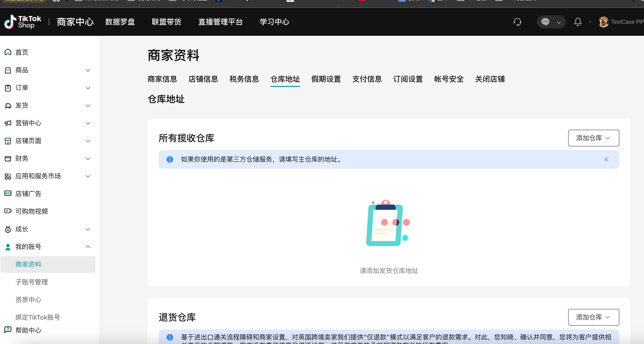This screenshot has width=644, height=344.
Task: Click the TikTok Shop logo
Action: pyautogui.click(x=23, y=22)
